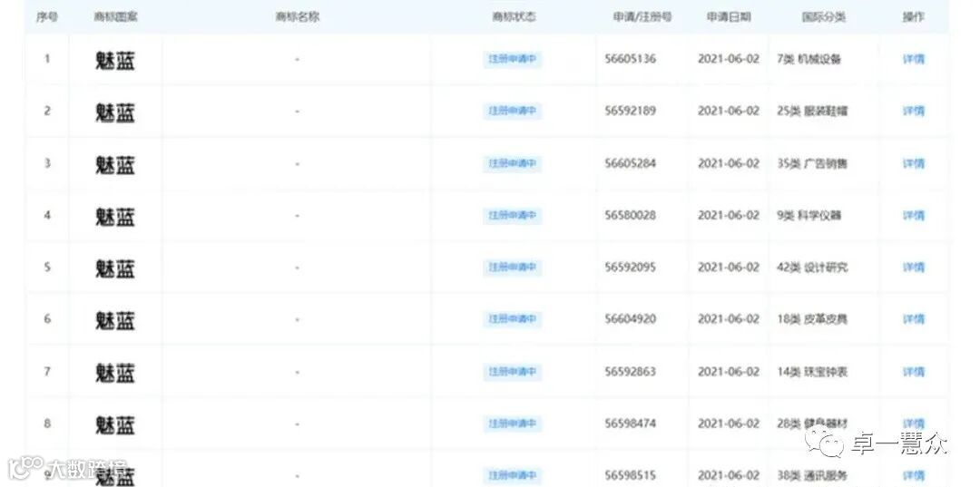Select registration number 56605284
Viewport: 980px width, 487px height.
[x=631, y=163]
